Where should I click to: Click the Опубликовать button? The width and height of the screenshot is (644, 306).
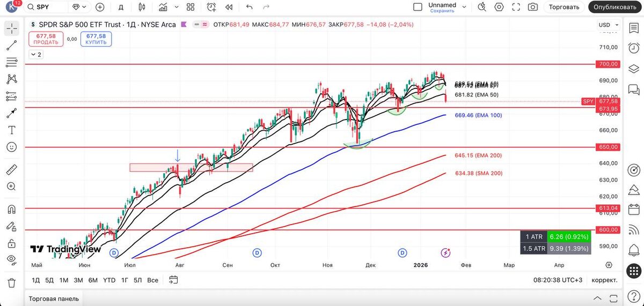[x=616, y=7]
